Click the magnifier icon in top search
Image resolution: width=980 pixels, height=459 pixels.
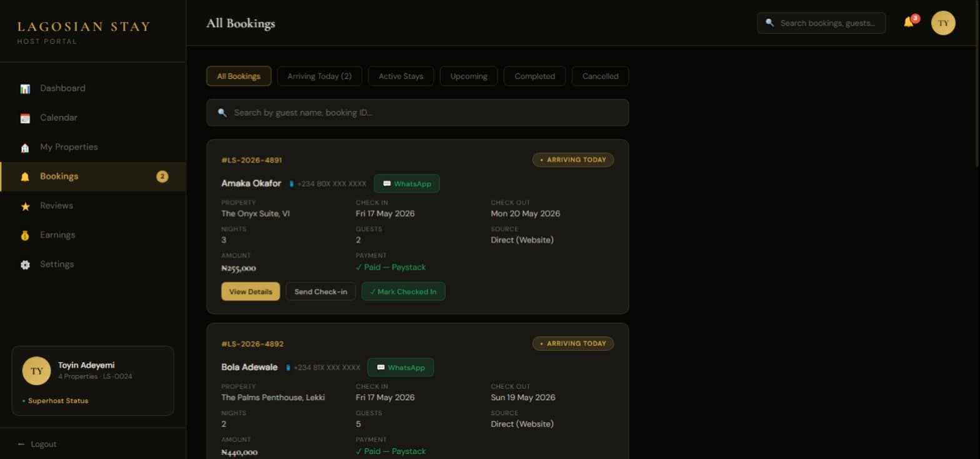[x=769, y=23]
